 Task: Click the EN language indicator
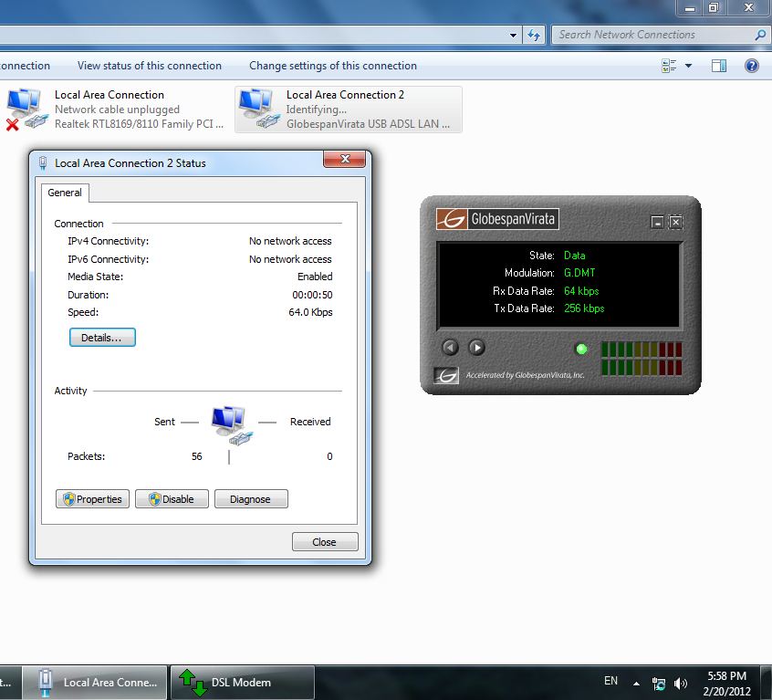pyautogui.click(x=611, y=681)
